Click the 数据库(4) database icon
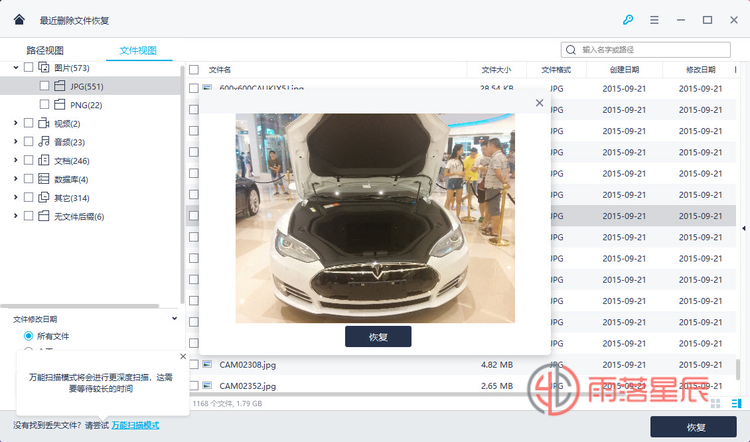750x442 pixels. pyautogui.click(x=44, y=179)
